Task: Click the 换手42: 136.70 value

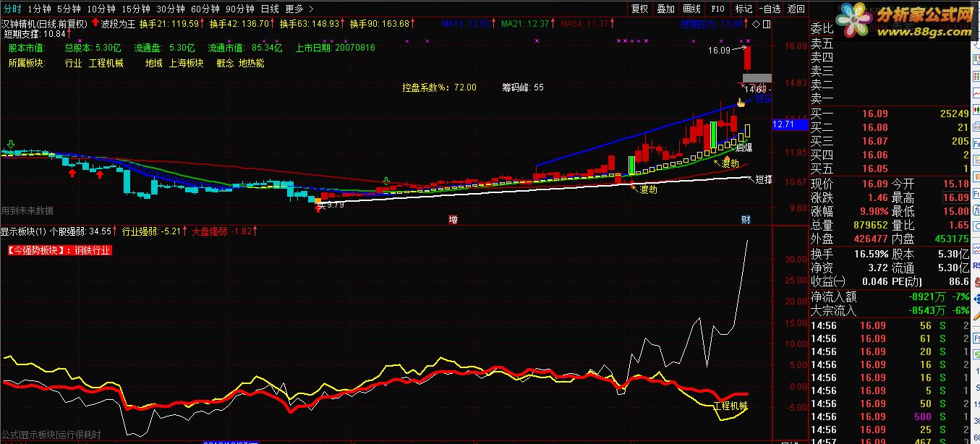Action: [239, 24]
